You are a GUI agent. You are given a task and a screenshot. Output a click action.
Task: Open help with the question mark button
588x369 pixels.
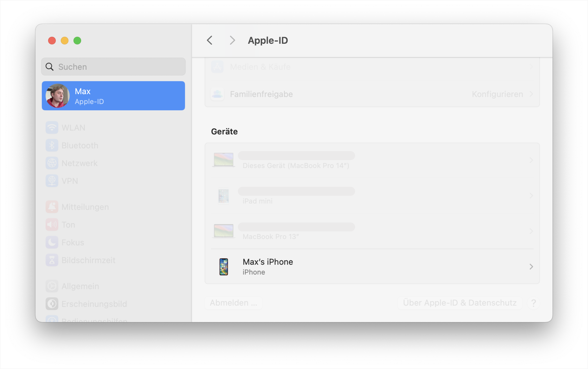coord(533,303)
